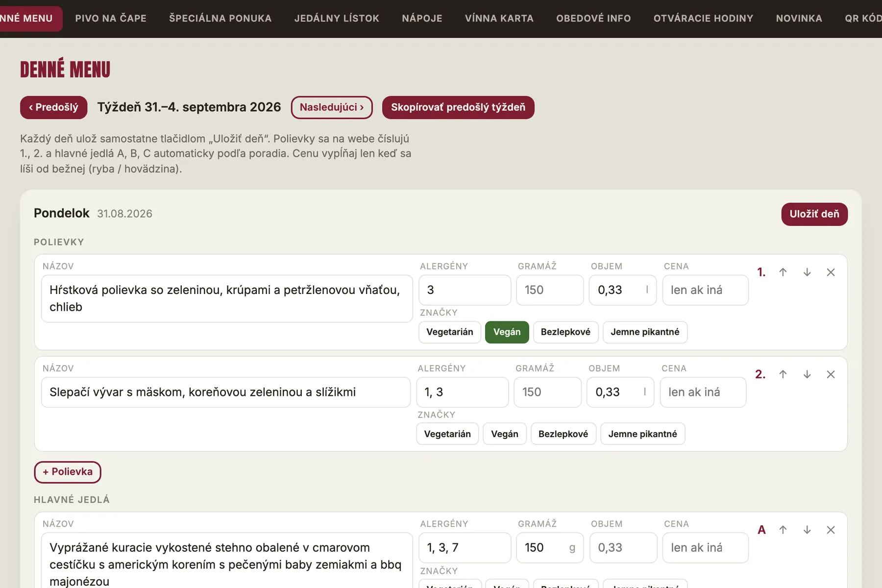The image size is (882, 588).
Task: Click objem field of soup 1
Action: 622,290
